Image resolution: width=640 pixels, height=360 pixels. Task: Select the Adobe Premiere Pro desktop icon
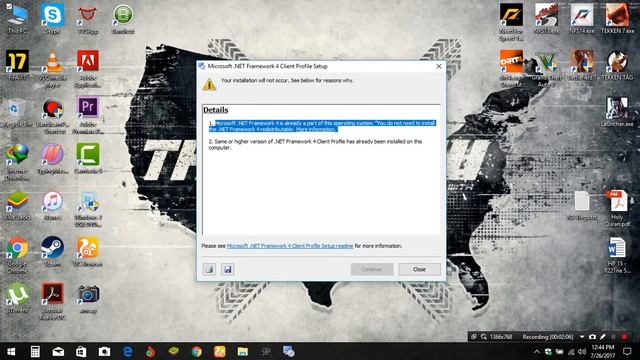[x=88, y=115]
